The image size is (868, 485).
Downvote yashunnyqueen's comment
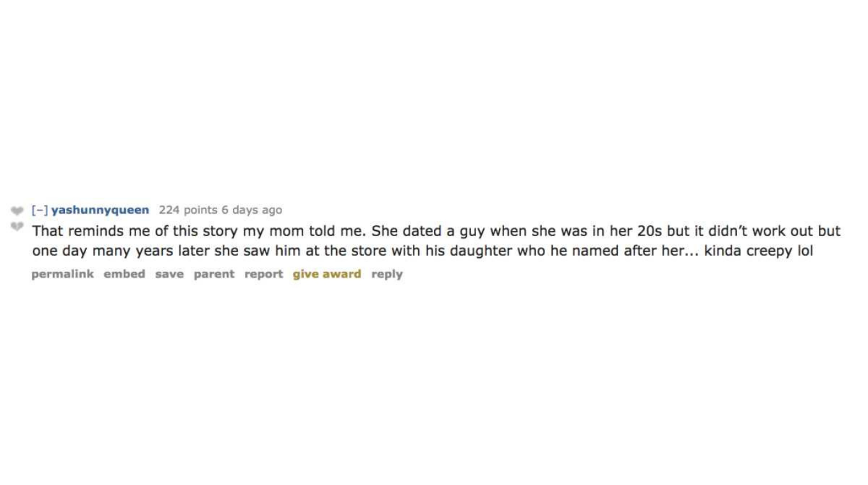(17, 226)
